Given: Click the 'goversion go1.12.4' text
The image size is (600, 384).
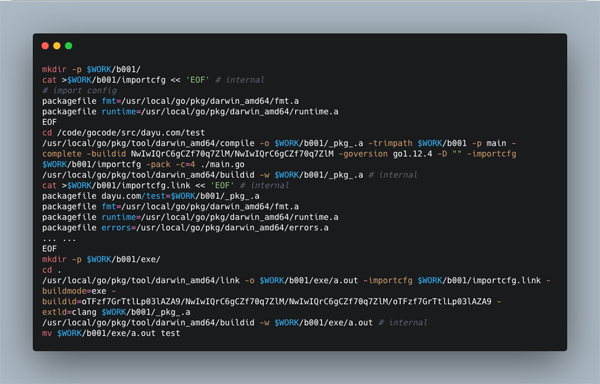Looking at the screenshot, I should 388,154.
